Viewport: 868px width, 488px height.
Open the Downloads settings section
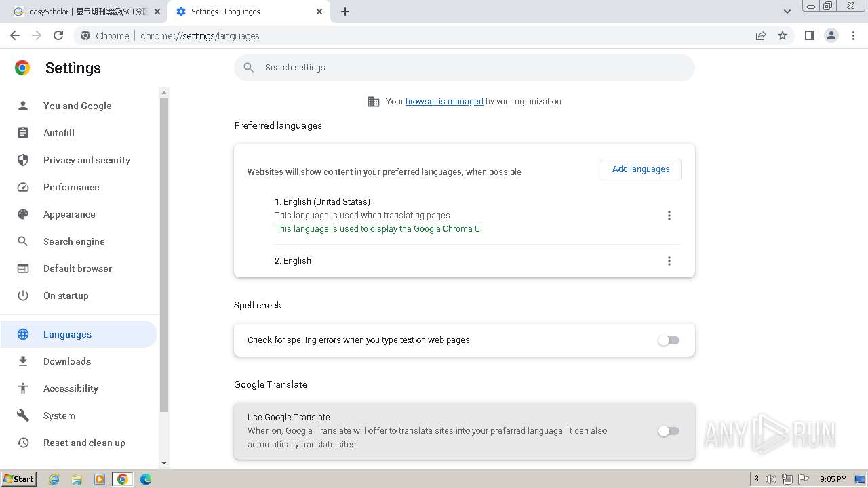(x=79, y=361)
